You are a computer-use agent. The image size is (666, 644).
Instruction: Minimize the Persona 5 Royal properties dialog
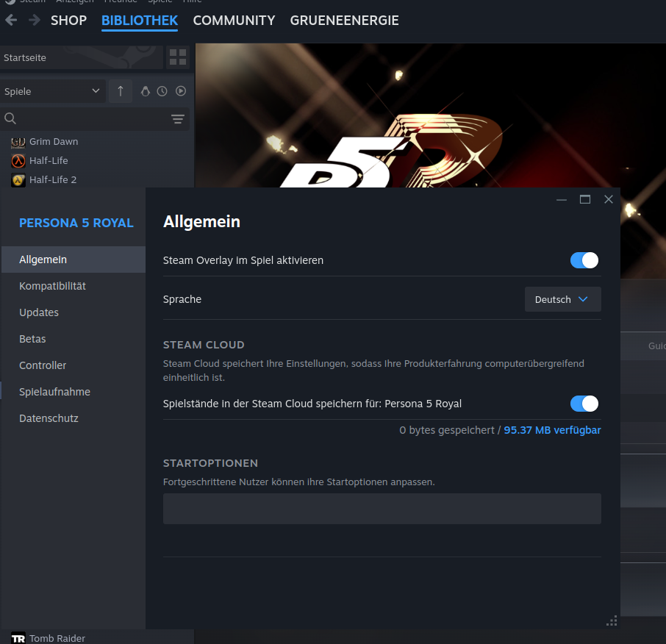pyautogui.click(x=562, y=200)
